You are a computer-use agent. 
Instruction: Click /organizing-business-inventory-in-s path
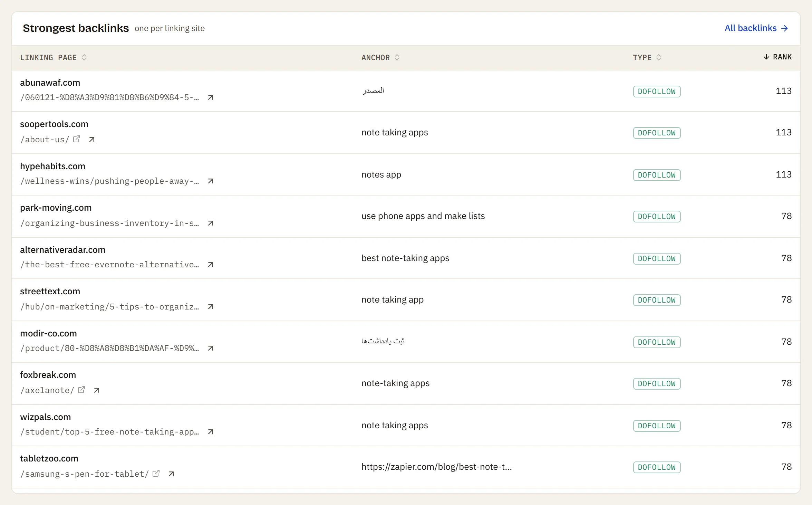point(109,223)
